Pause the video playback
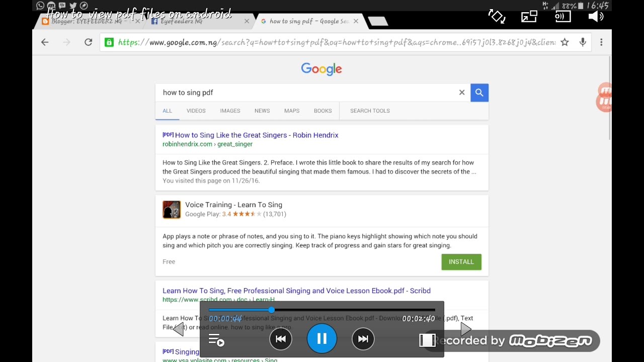 point(322,339)
